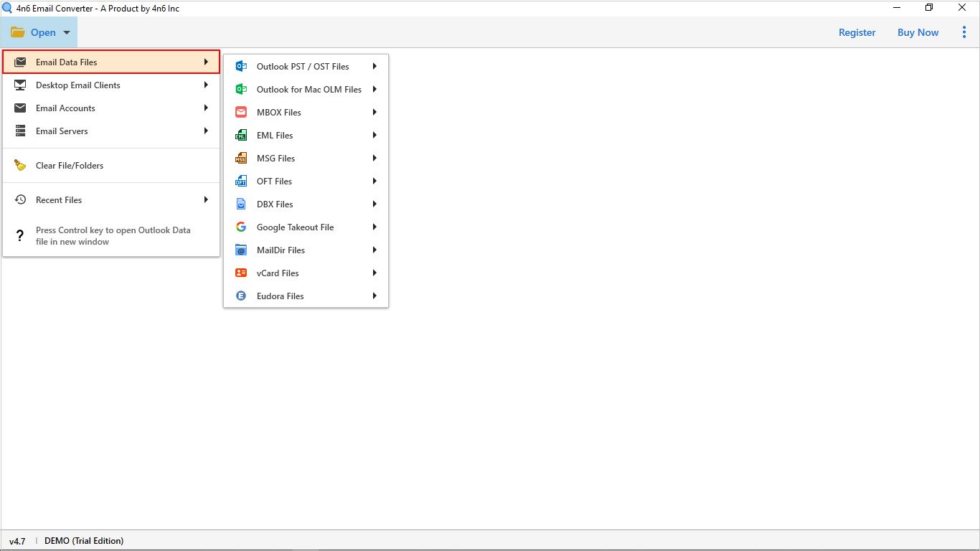The width and height of the screenshot is (980, 551).
Task: Select the MailDir Files menu entry
Action: [281, 250]
